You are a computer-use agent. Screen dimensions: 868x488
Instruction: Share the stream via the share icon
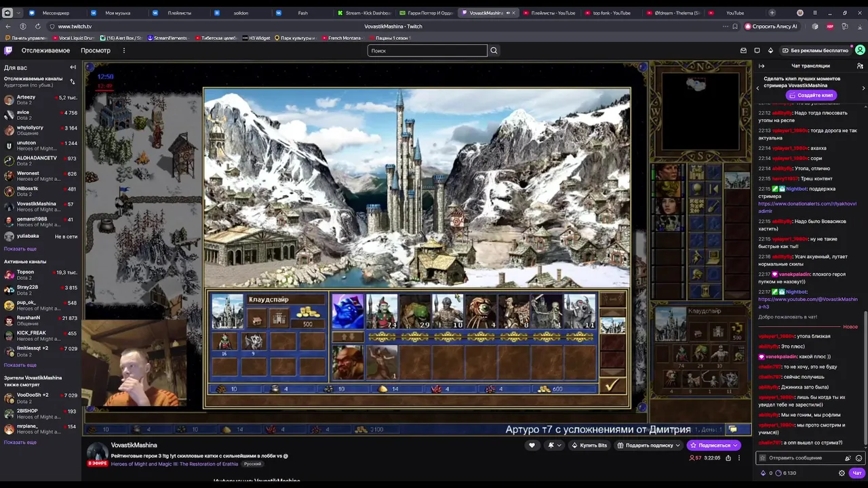(x=728, y=457)
